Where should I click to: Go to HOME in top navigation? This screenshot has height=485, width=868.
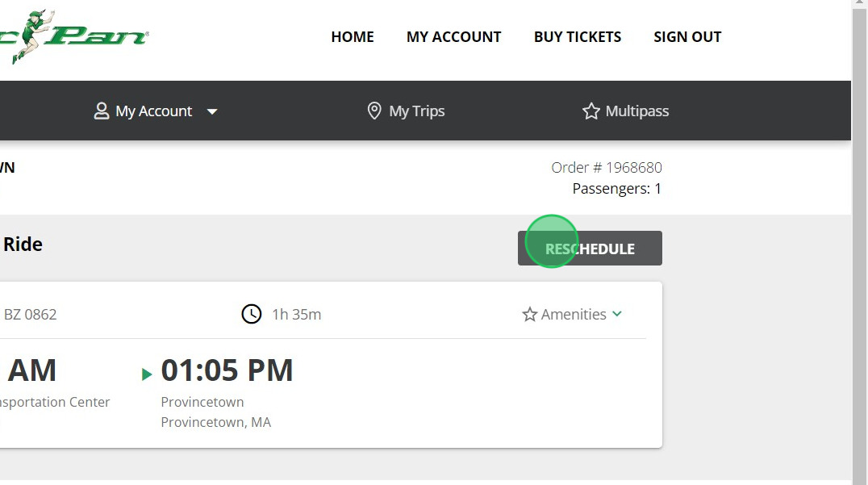click(353, 36)
